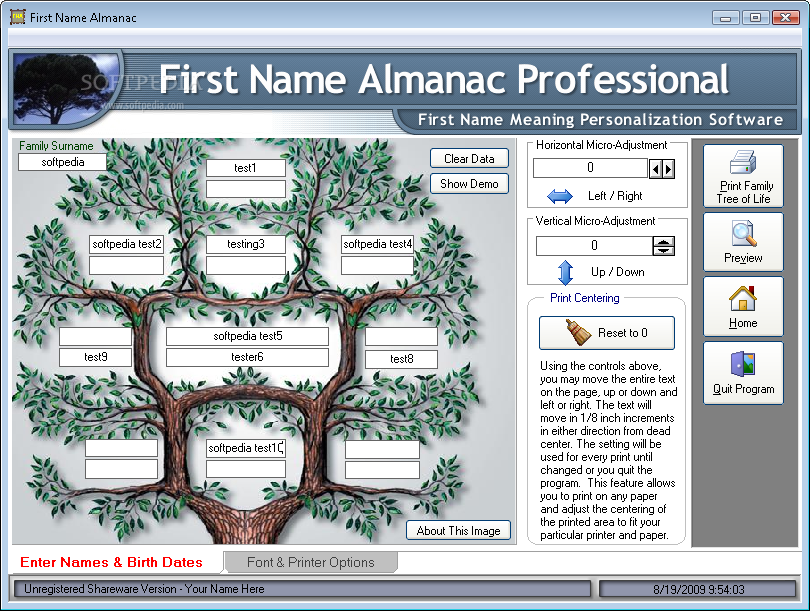Click the blue Left / Right arrow icon
Screen dimensions: 810x611
pos(559,196)
